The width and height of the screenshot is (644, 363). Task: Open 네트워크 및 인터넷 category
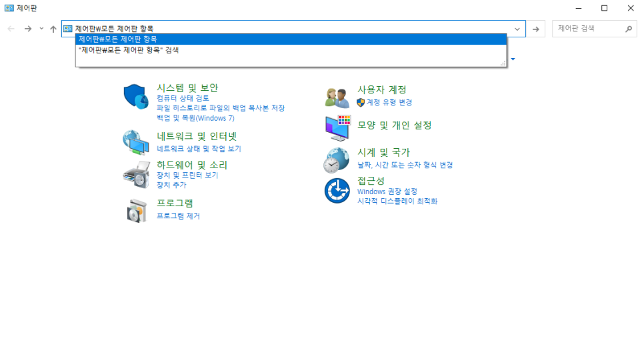[x=197, y=136]
